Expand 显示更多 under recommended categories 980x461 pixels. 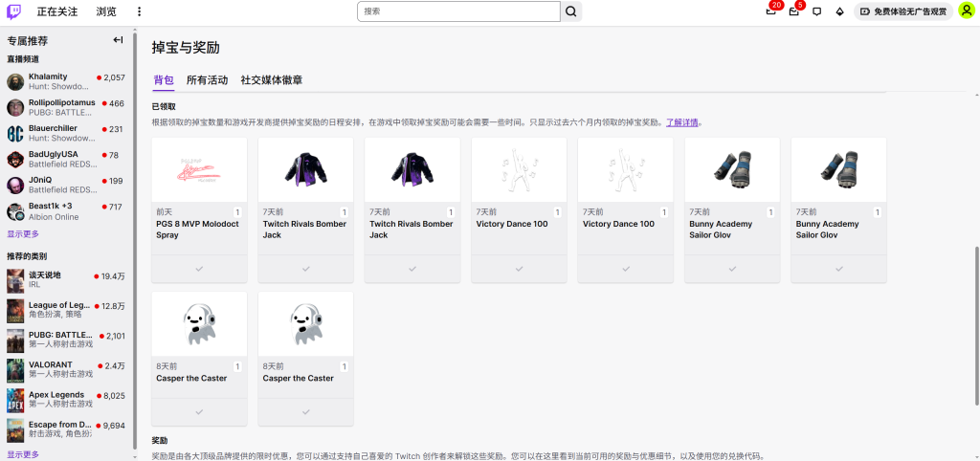(x=23, y=454)
